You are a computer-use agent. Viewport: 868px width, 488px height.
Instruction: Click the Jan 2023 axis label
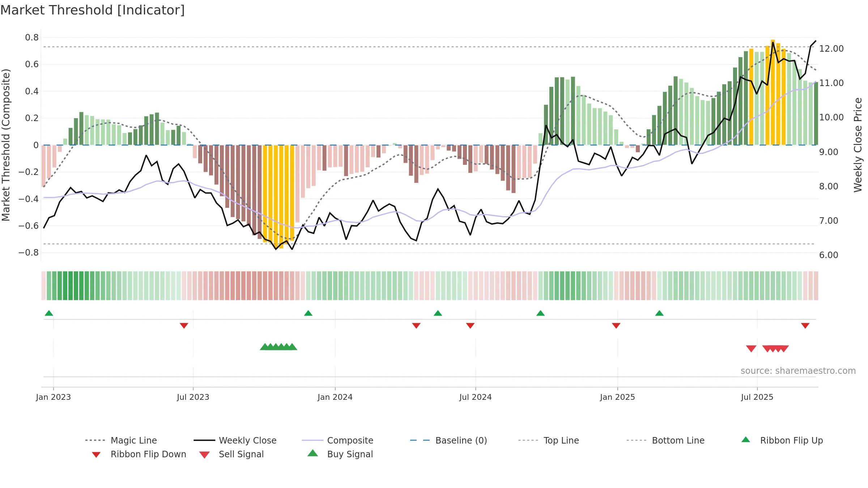[54, 397]
